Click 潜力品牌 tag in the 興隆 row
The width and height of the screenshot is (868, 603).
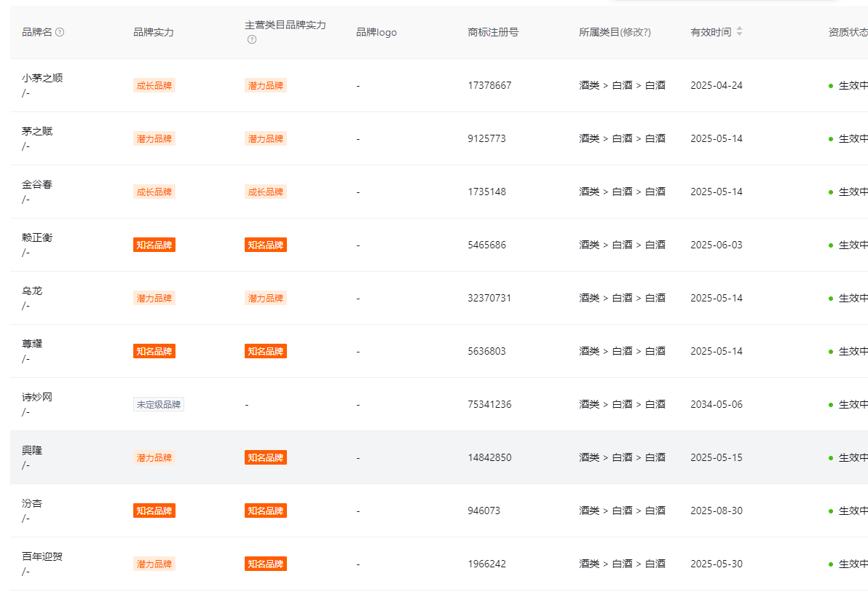pos(154,457)
